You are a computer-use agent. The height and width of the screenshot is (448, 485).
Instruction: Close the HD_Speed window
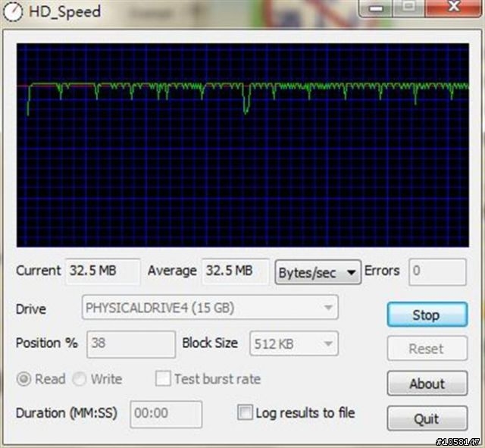click(453, 8)
